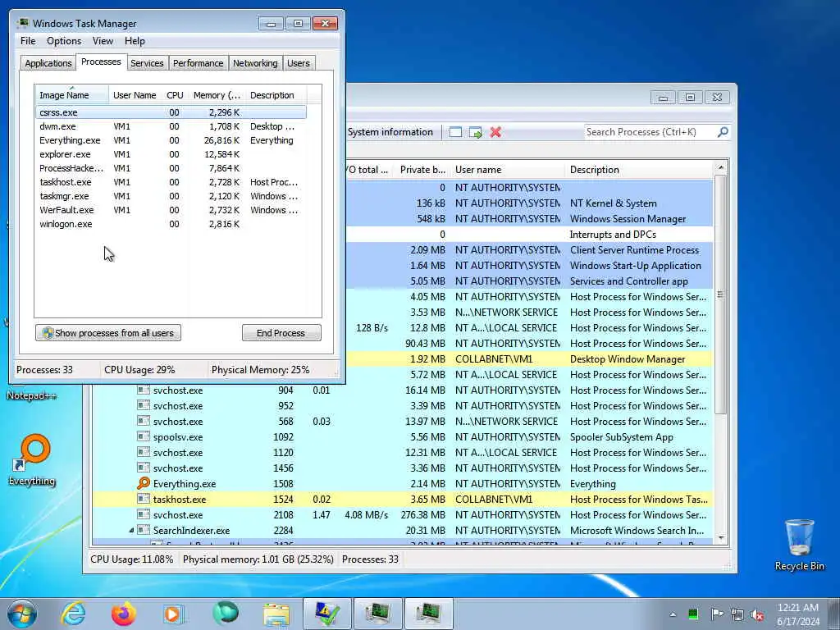
Task: Click the Search Processes input field
Action: click(650, 132)
